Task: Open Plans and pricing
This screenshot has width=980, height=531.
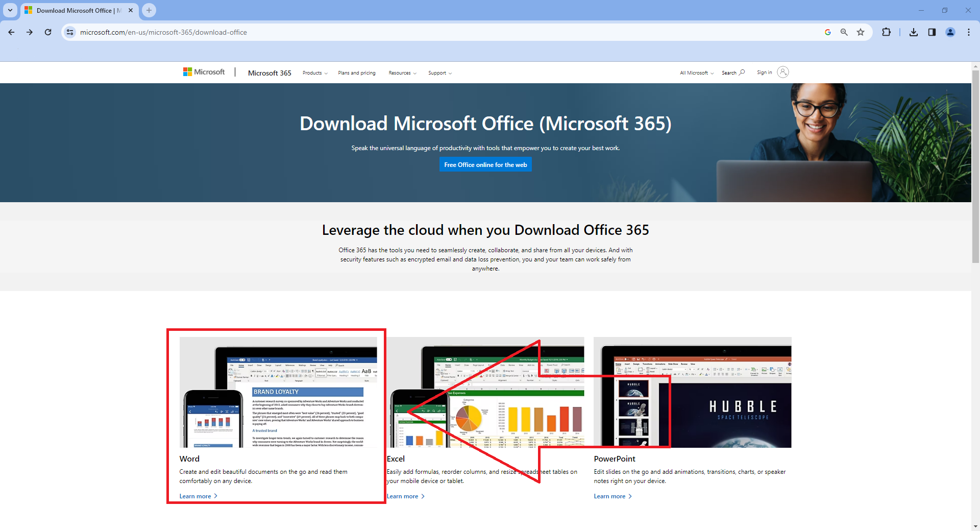Action: 357,73
